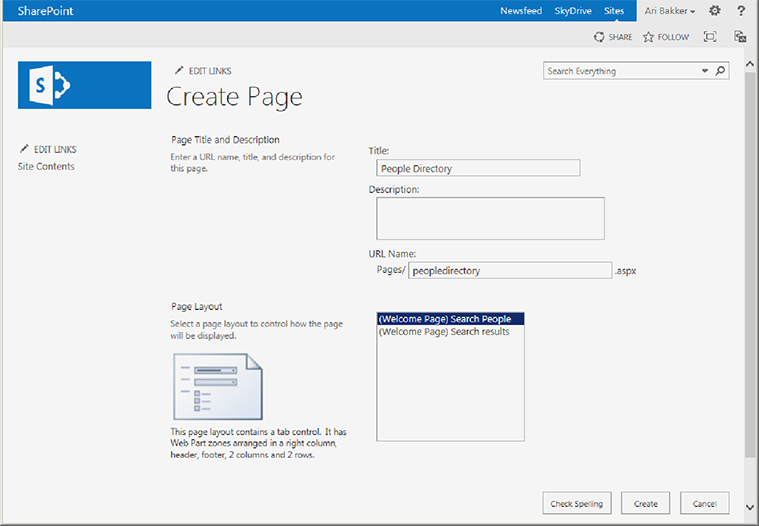The image size is (759, 526).
Task: Click the SharePoint brand text
Action: point(46,11)
